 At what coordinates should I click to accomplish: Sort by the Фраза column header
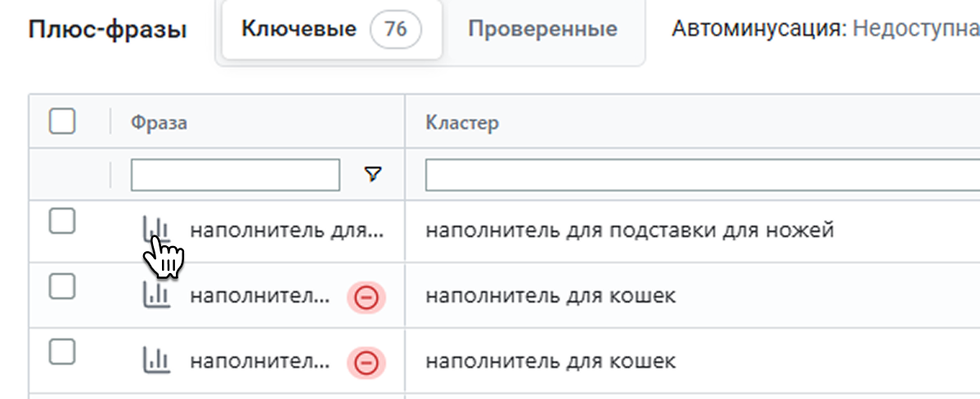click(x=160, y=123)
